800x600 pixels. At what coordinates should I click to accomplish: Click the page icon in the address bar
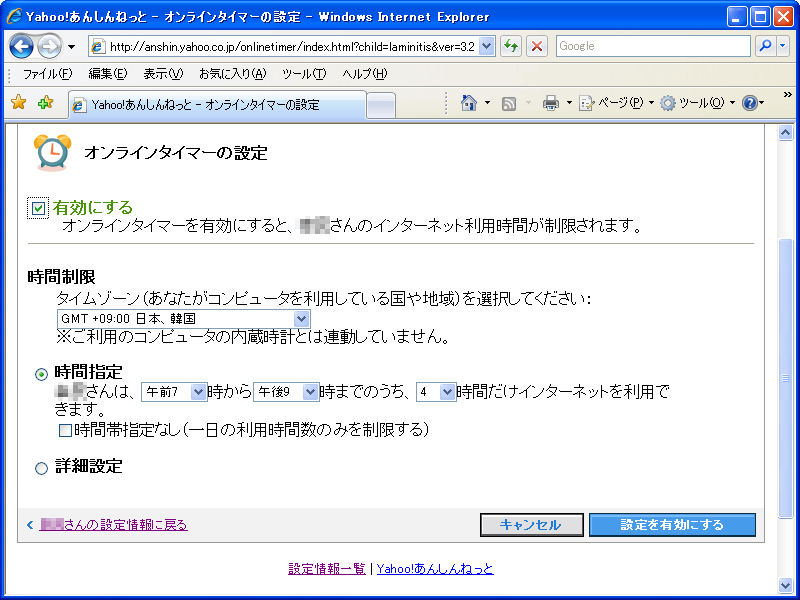pyautogui.click(x=97, y=47)
